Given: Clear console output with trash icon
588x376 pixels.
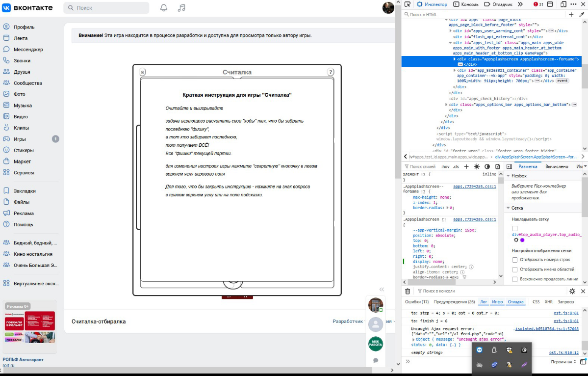Looking at the screenshot, I should 408,291.
